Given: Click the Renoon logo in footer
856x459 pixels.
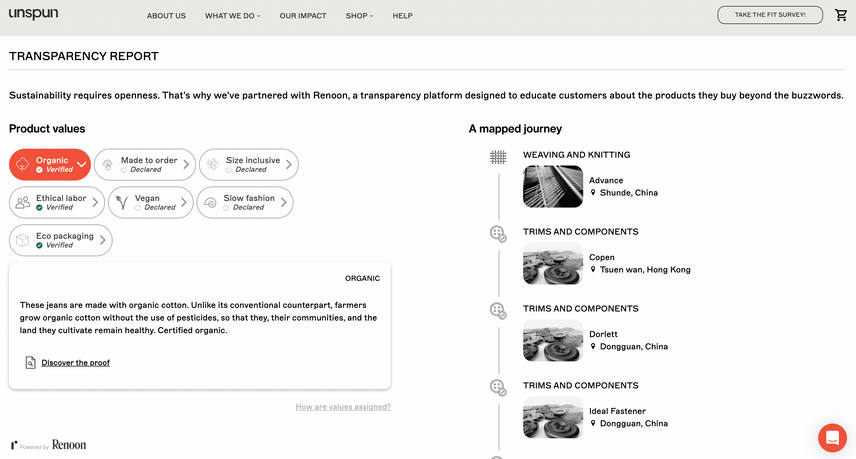Looking at the screenshot, I should pos(68,444).
